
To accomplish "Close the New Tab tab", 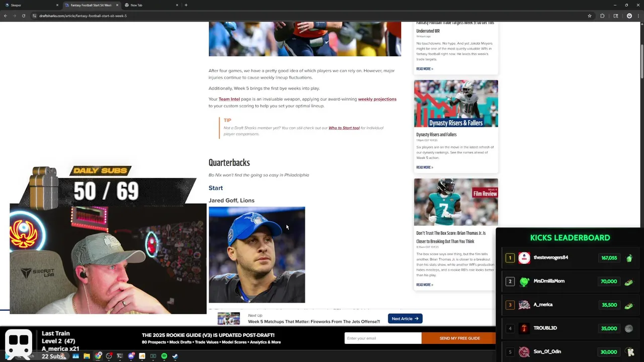I will coord(177,5).
